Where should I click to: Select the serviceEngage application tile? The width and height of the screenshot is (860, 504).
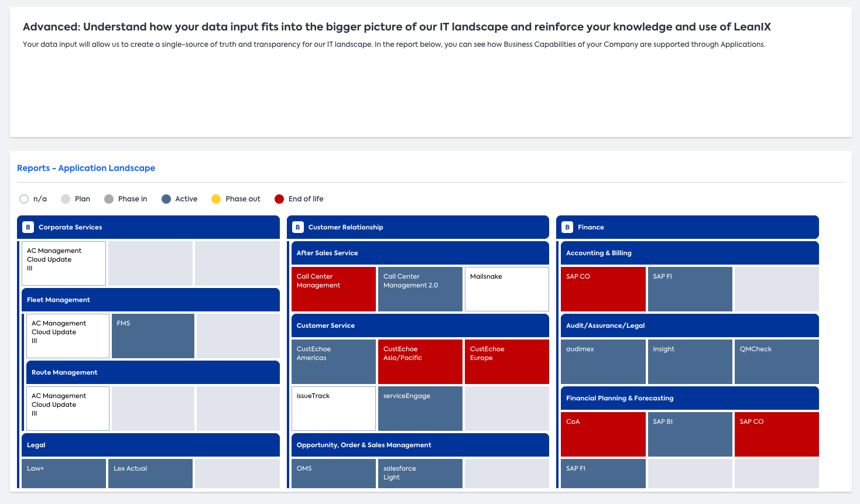point(420,409)
